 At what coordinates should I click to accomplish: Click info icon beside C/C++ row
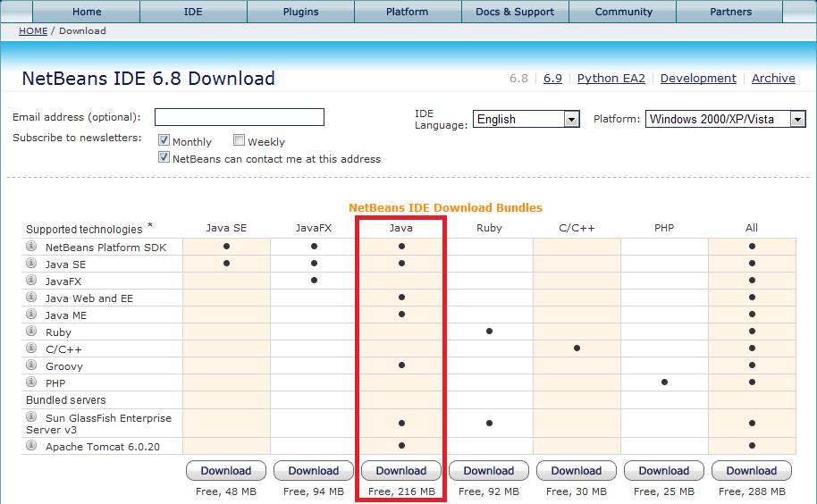pos(31,348)
